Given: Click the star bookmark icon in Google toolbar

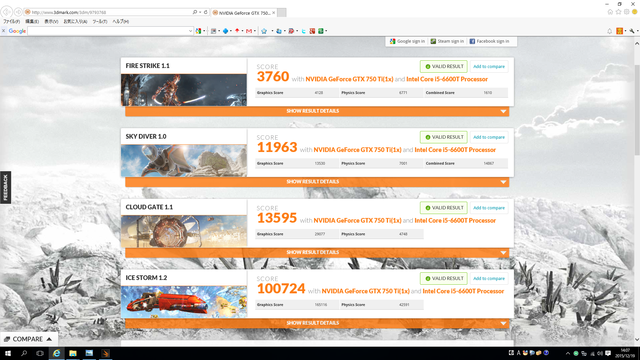Looking at the screenshot, I should pyautogui.click(x=264, y=31).
